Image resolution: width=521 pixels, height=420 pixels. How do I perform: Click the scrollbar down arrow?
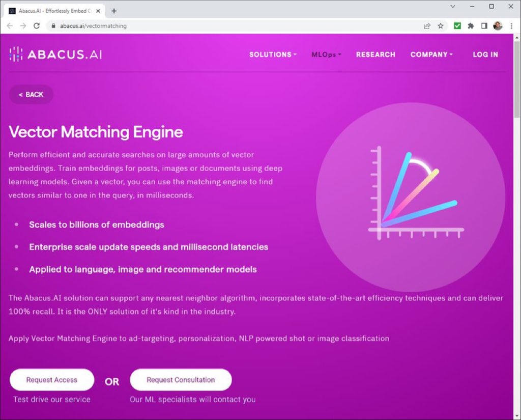pos(517,416)
